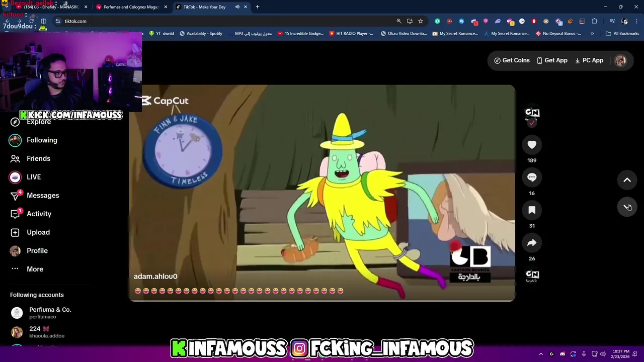Image resolution: width=644 pixels, height=362 pixels.
Task: Open the zoom magnifier icon in address bar
Action: (399, 21)
